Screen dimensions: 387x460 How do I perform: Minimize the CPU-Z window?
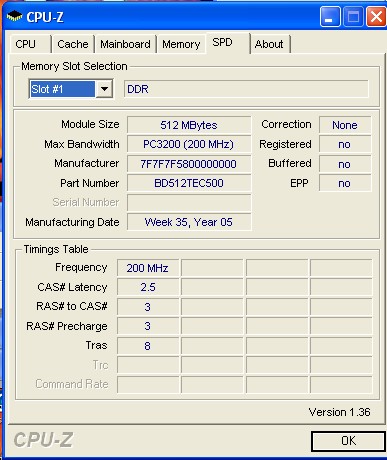(330, 16)
